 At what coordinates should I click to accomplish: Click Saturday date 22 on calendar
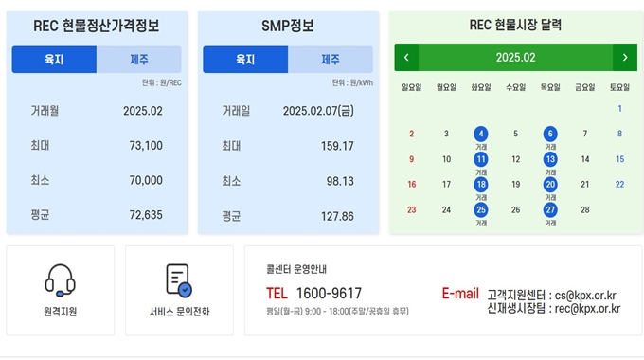(619, 184)
